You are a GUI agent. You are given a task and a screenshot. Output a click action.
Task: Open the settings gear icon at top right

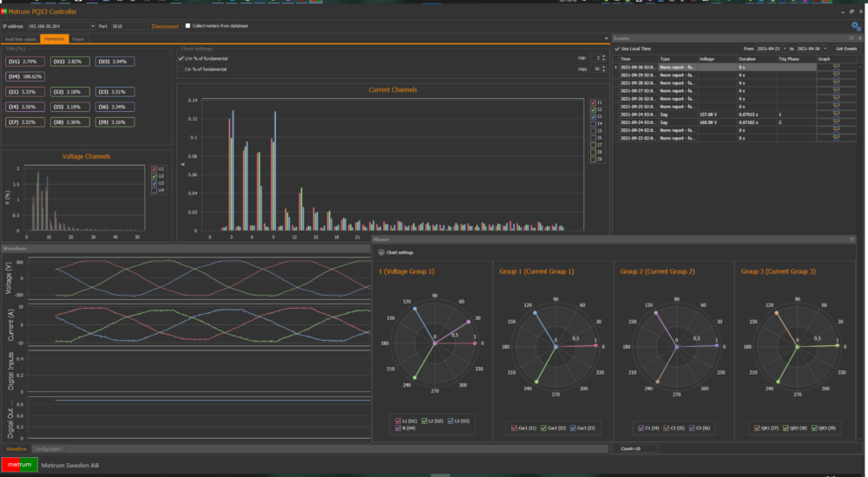[856, 26]
